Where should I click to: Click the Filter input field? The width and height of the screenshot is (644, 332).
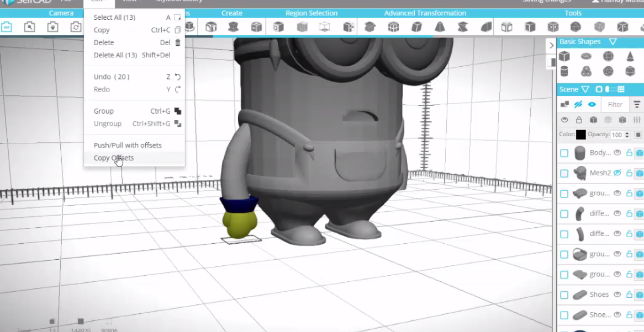[615, 105]
